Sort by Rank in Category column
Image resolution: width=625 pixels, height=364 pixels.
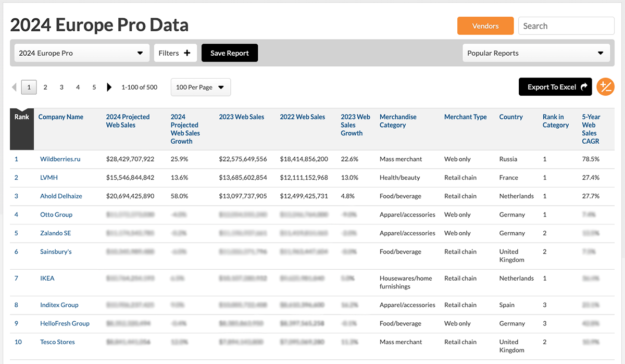pos(556,121)
